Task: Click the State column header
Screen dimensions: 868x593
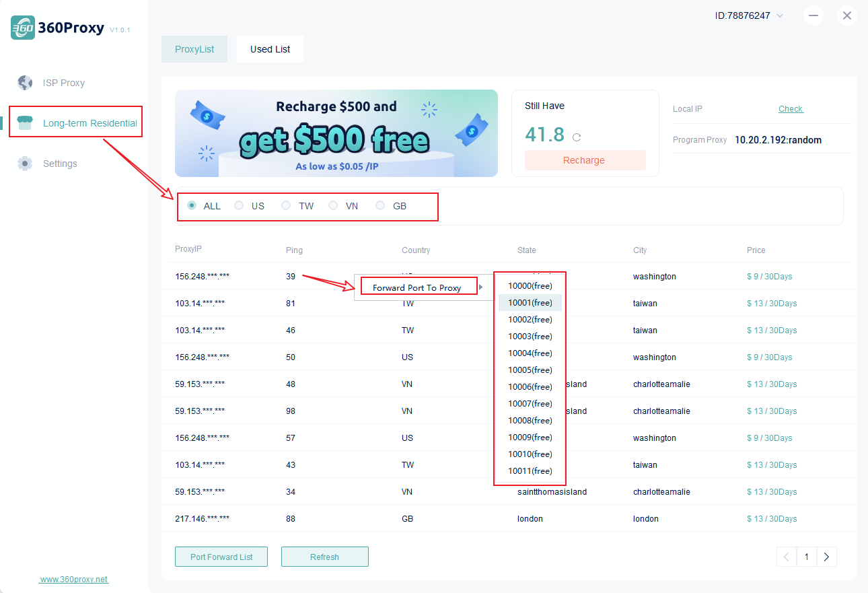Action: coord(527,250)
